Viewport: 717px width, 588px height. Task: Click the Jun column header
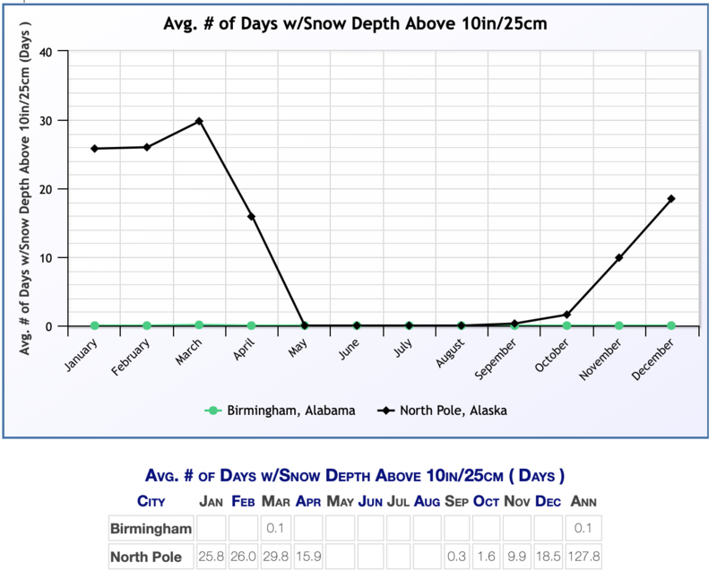tap(370, 502)
